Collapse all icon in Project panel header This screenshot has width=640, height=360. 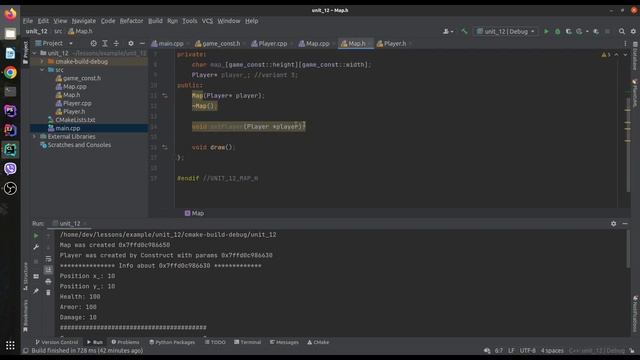point(116,43)
